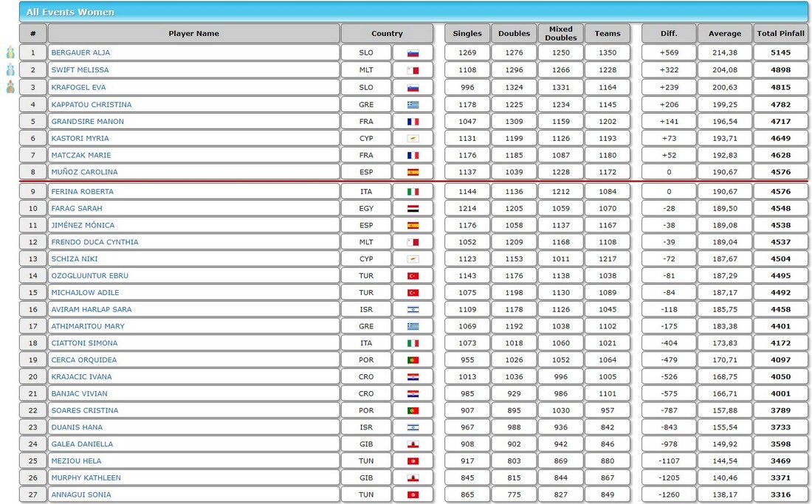Click Spain flag in Muñoz Carolina row
Viewport: 812px width, 504px height.
(413, 172)
